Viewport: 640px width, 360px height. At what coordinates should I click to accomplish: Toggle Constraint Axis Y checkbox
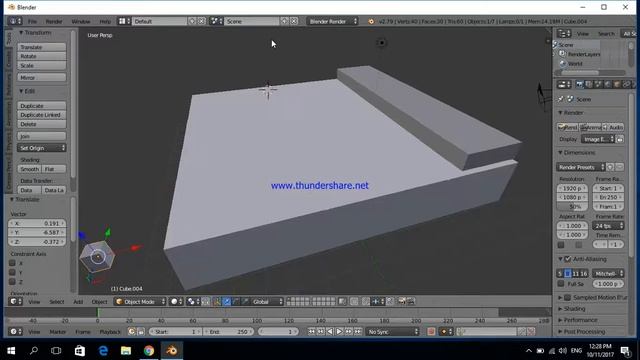click(x=12, y=272)
